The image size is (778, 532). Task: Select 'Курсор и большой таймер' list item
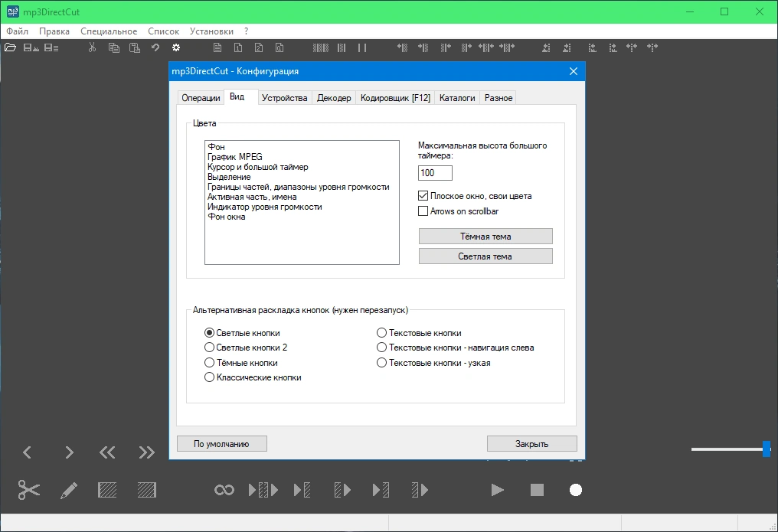coord(302,167)
